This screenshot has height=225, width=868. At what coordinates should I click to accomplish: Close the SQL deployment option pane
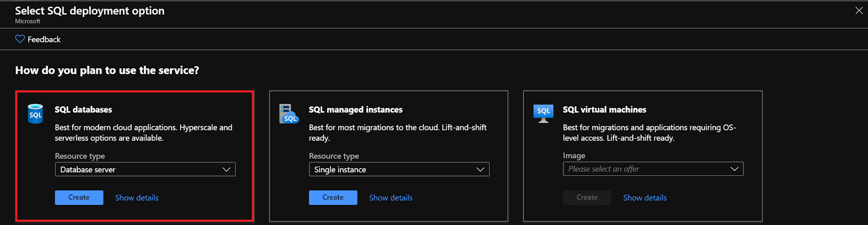pos(859,10)
